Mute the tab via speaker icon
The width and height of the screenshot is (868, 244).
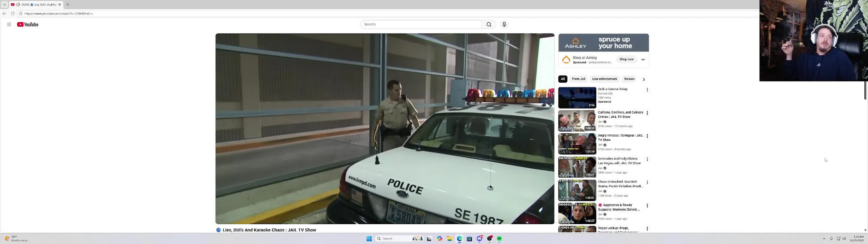point(18,4)
